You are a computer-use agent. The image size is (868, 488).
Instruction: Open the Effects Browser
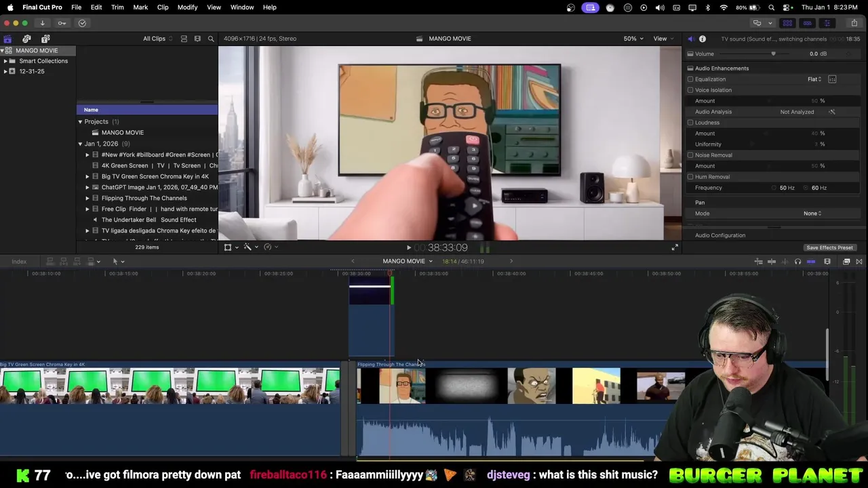(846, 262)
